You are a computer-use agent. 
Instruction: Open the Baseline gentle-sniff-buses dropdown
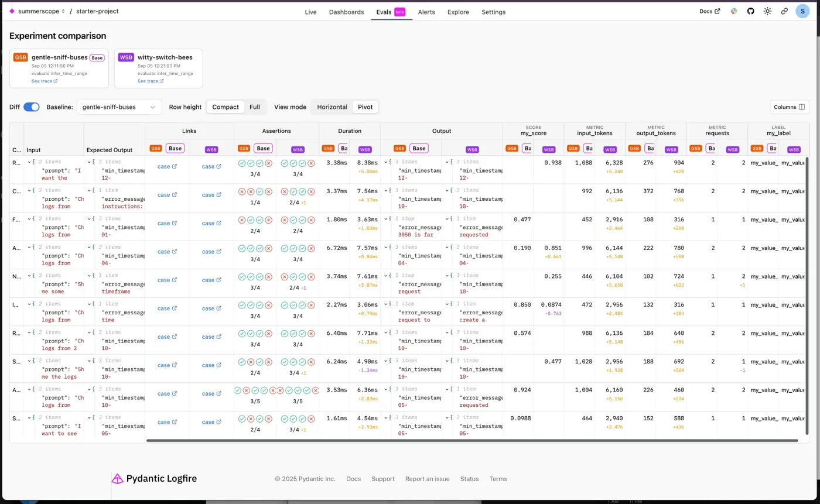[x=119, y=107]
